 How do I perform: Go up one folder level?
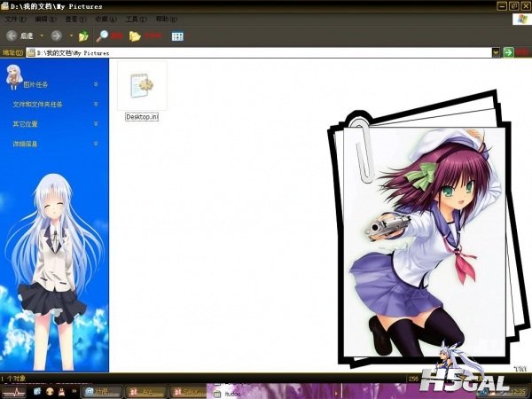click(83, 36)
